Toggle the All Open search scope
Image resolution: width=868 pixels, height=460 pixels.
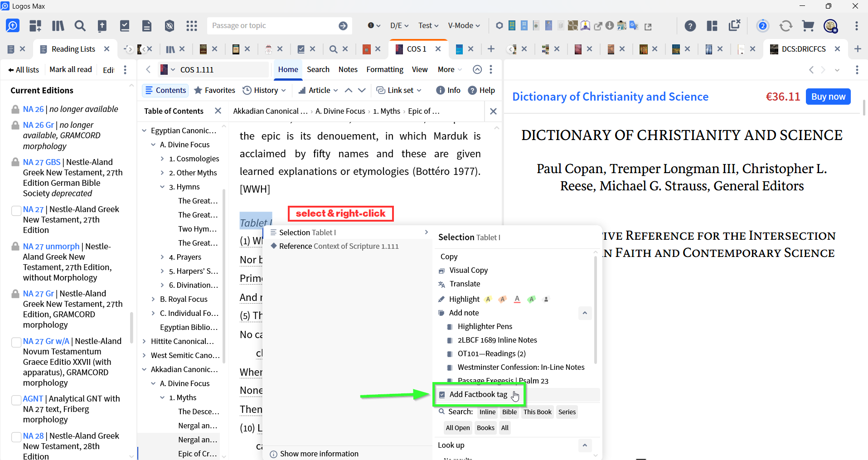[x=458, y=428]
